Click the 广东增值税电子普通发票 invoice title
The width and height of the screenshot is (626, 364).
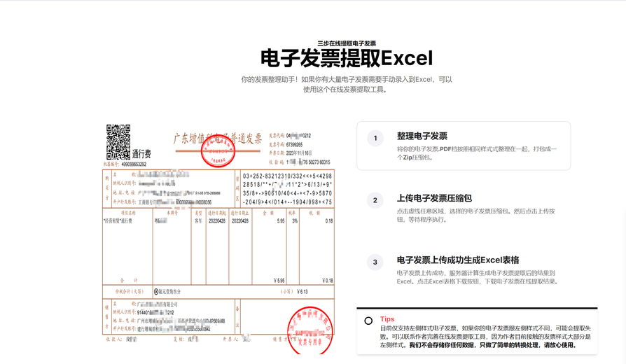coord(218,139)
